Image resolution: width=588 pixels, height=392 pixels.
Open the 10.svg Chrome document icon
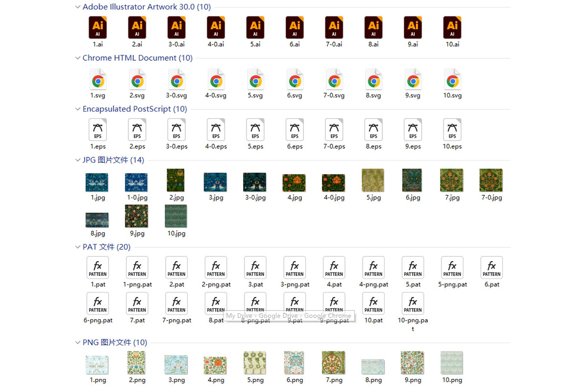coord(452,79)
